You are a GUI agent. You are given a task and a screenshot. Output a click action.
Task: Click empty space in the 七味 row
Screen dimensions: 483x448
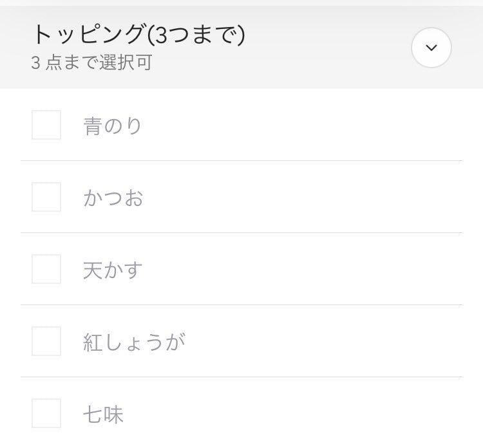point(309,414)
